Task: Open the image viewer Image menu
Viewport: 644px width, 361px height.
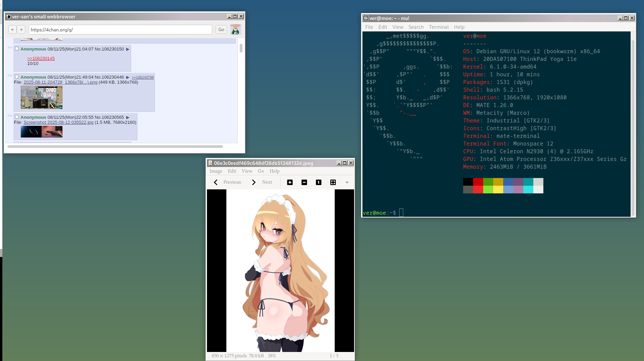Action: pos(216,171)
